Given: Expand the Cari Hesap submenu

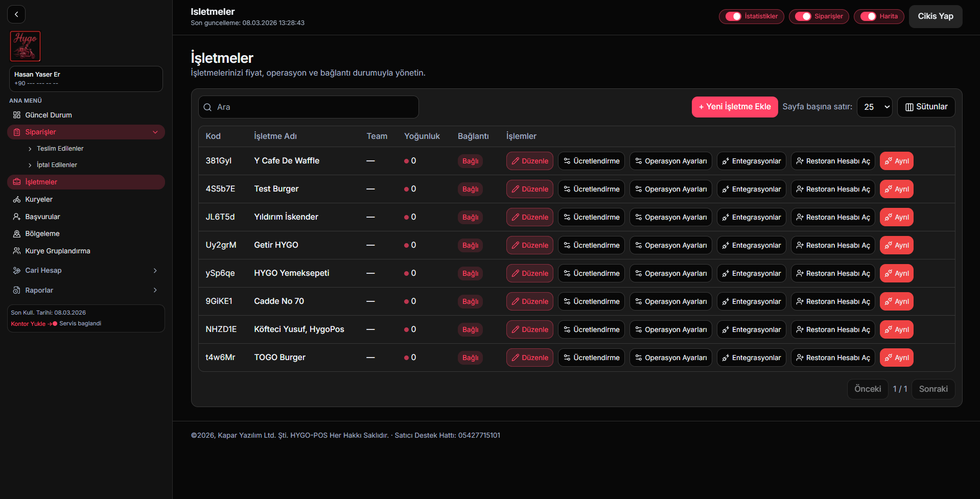Looking at the screenshot, I should tap(155, 271).
